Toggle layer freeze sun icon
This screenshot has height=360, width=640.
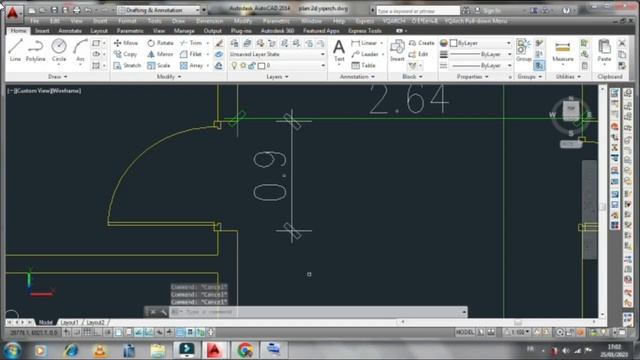tap(243, 65)
